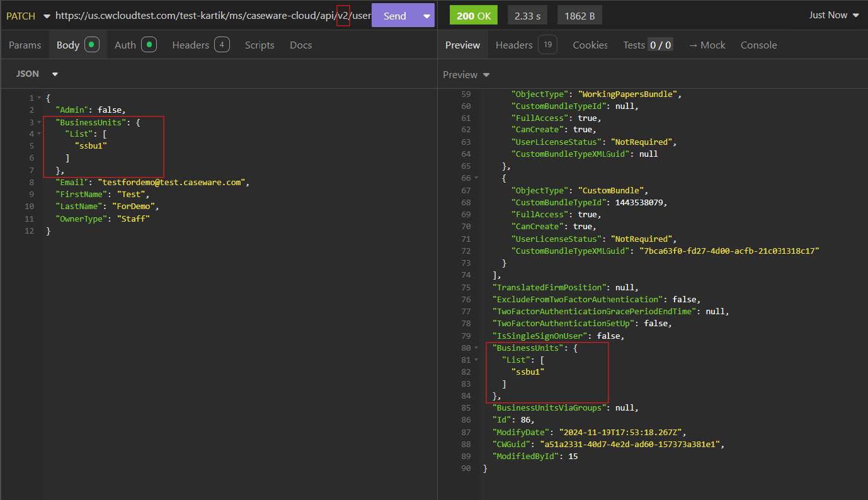Go to the Scripts tab
Viewport: 868px width, 500px height.
point(260,45)
